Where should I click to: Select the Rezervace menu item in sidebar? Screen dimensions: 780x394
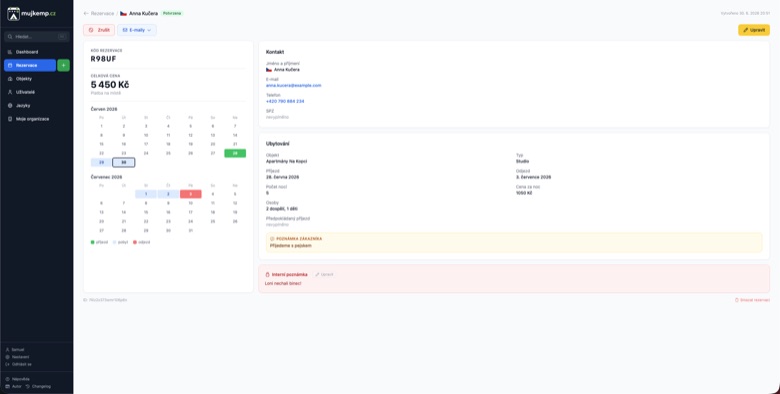coord(30,65)
